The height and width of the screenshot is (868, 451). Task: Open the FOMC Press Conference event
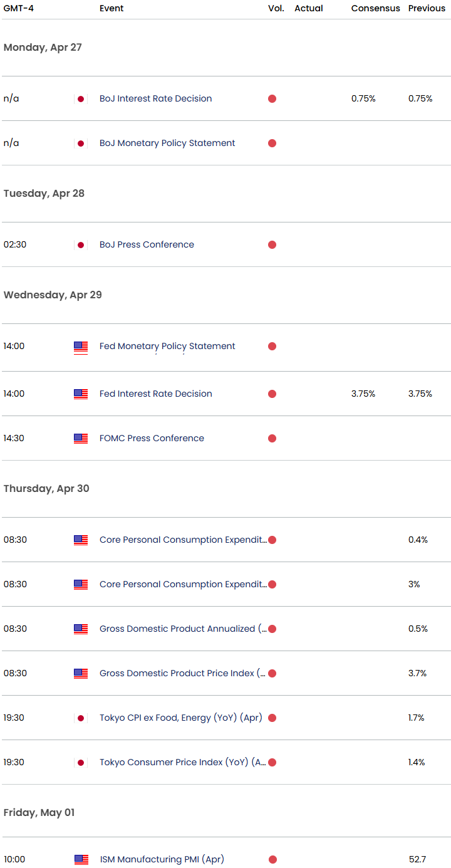[152, 439]
